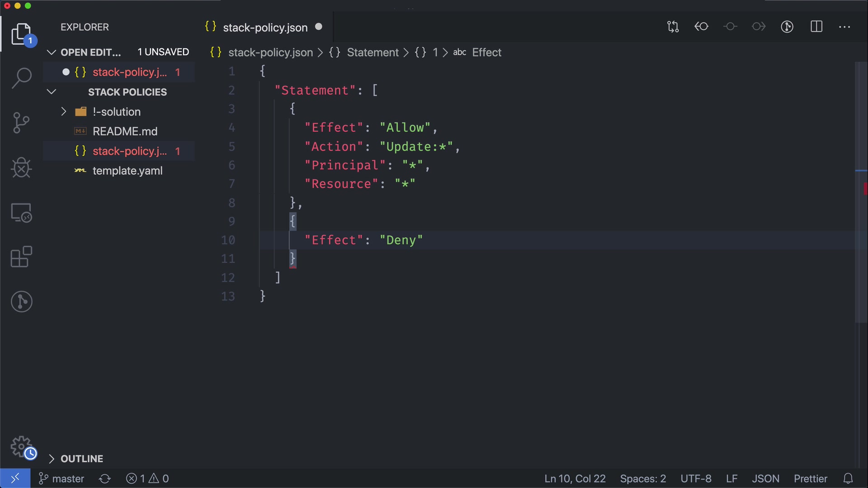The image size is (868, 488).
Task: Open the Run and Debug view
Action: [21, 168]
